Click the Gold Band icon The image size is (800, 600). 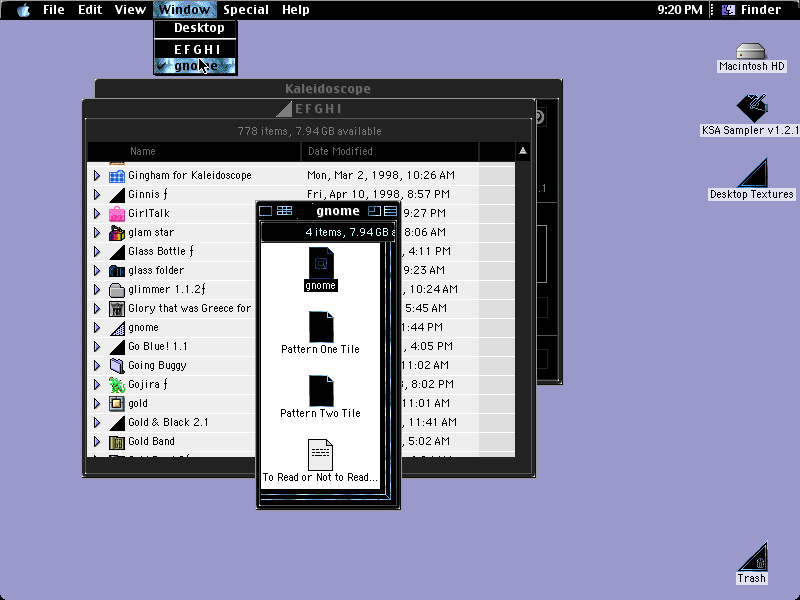[x=117, y=442]
